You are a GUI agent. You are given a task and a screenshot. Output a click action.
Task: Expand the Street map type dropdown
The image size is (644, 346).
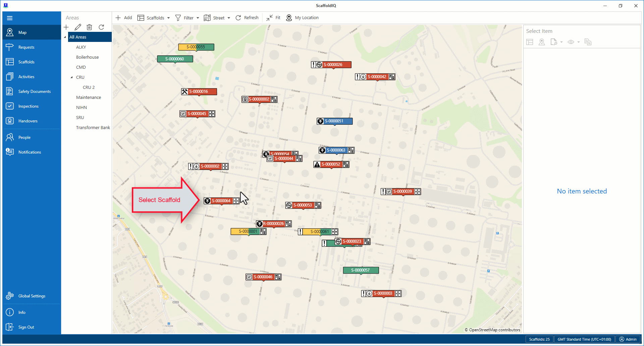pos(217,18)
